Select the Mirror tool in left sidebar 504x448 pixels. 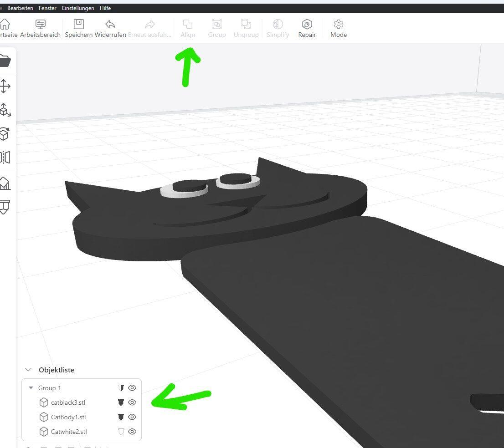[5, 158]
